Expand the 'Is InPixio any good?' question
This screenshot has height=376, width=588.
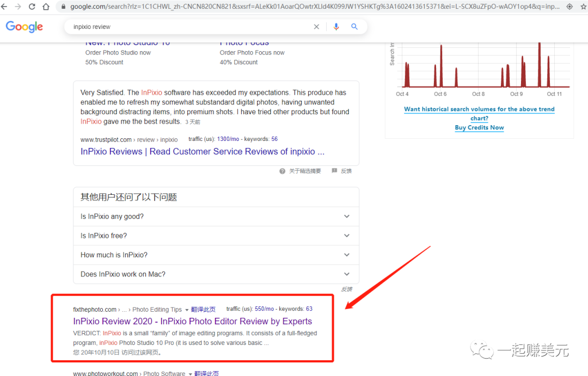[216, 217]
